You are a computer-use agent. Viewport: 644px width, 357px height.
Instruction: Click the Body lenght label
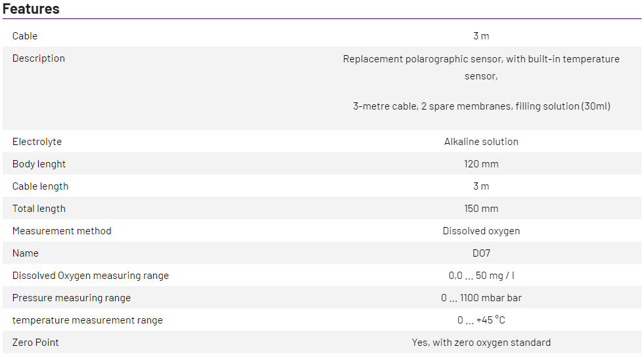39,164
